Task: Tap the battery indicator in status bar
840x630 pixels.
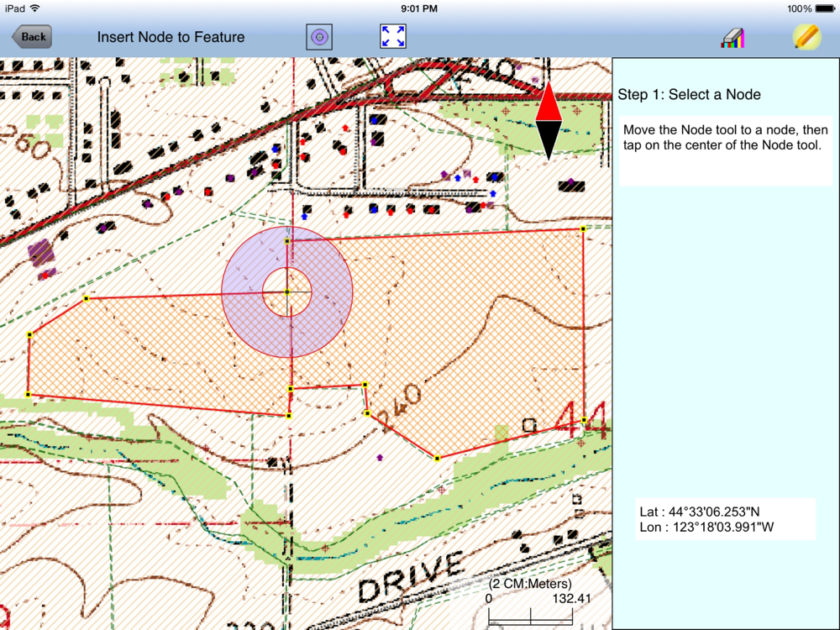Action: pos(825,8)
